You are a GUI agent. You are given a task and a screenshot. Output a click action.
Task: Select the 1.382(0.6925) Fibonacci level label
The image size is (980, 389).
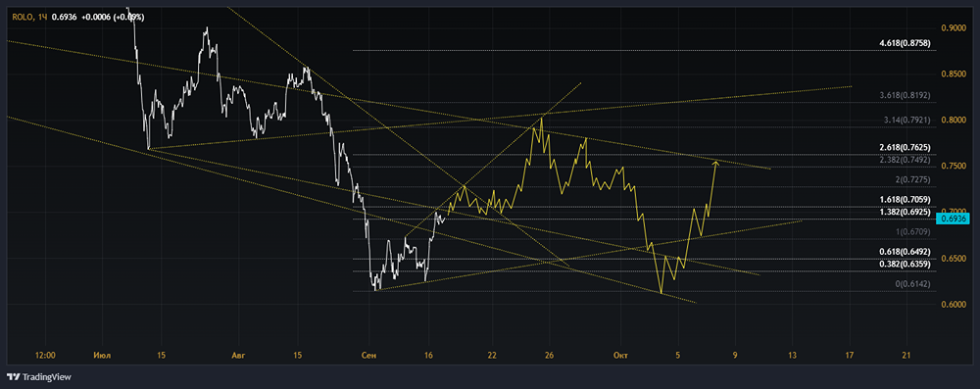[x=905, y=212]
